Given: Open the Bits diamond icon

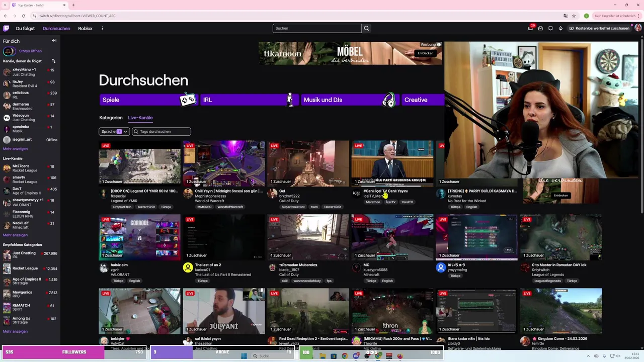Looking at the screenshot, I should click(x=560, y=29).
